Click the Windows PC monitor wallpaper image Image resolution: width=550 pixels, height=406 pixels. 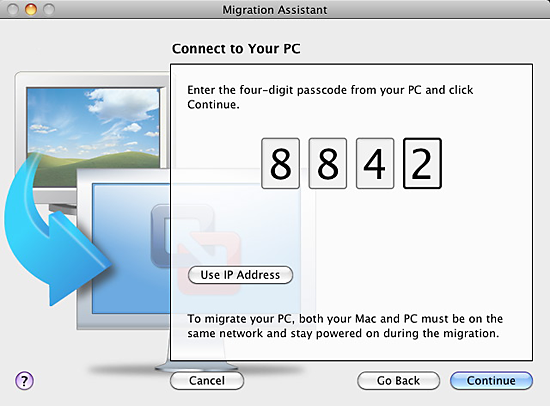tap(93, 137)
